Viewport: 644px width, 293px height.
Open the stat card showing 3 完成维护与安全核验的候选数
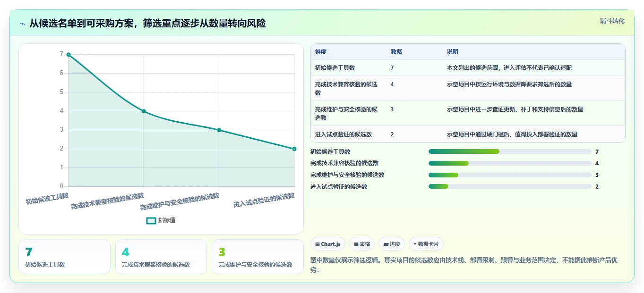(258, 257)
